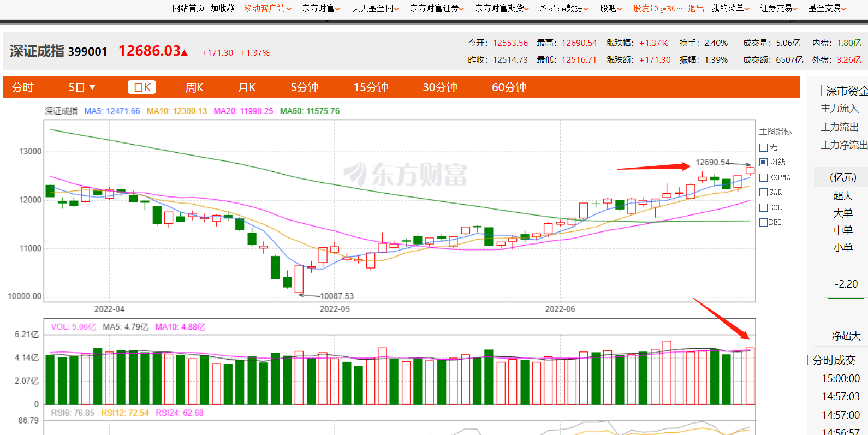The image size is (868, 435).
Task: Click the 2022-05 date axis label
Action: pyautogui.click(x=335, y=309)
